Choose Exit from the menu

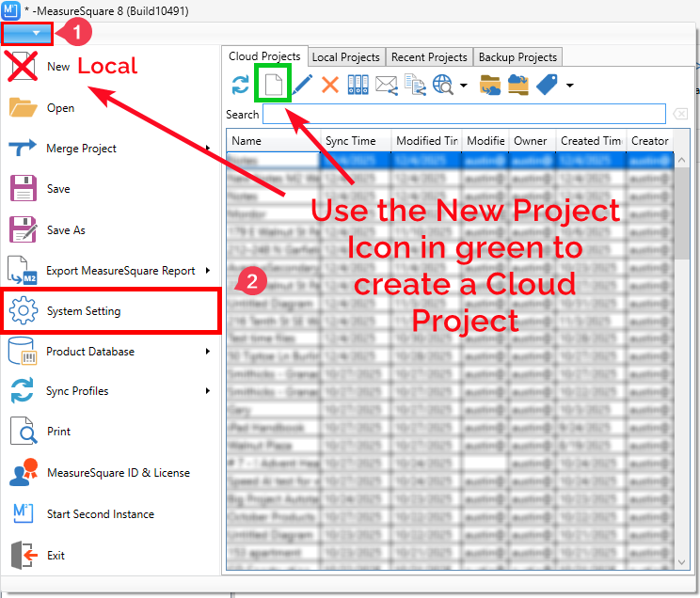[x=56, y=555]
